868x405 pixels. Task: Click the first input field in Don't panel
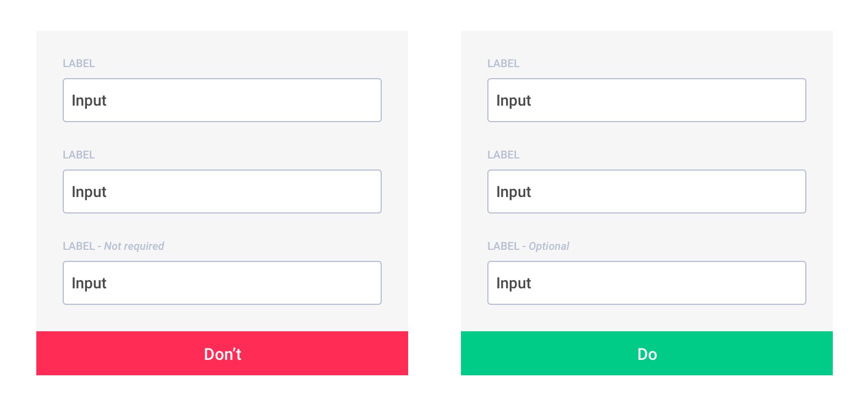pos(222,100)
